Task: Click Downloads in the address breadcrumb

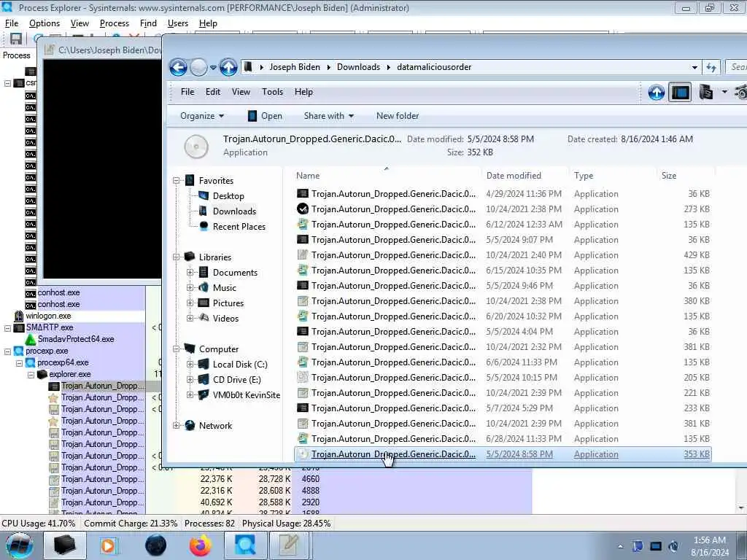Action: (x=358, y=67)
